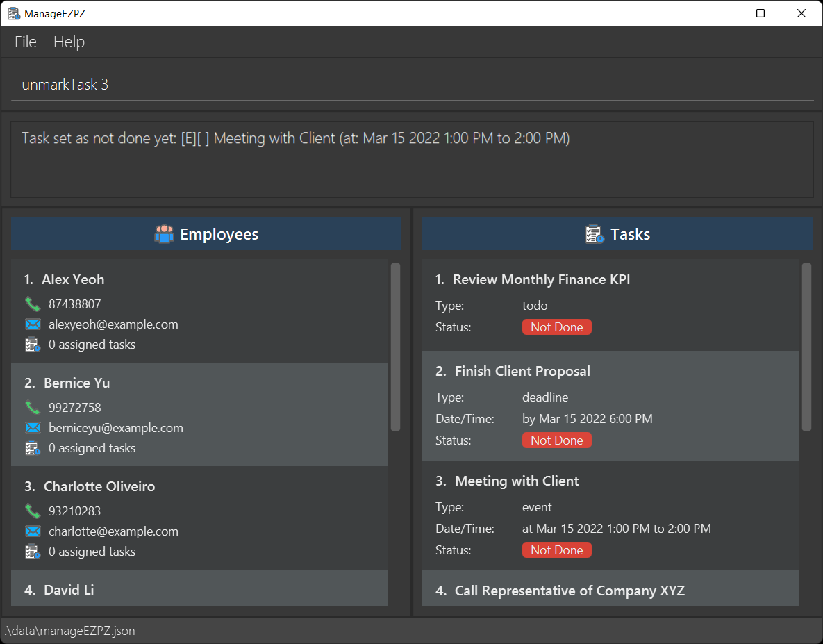Click the Not Done label on Meeting with Client
823x644 pixels.
click(557, 550)
